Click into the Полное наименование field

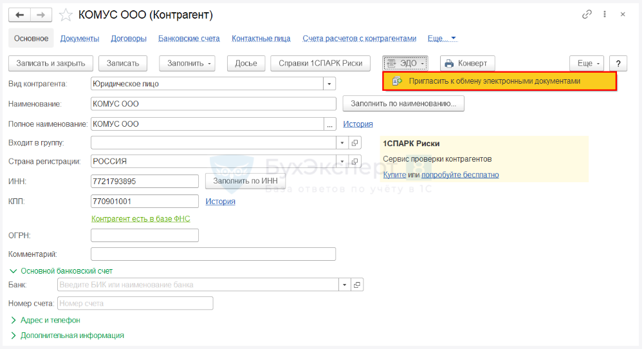207,124
